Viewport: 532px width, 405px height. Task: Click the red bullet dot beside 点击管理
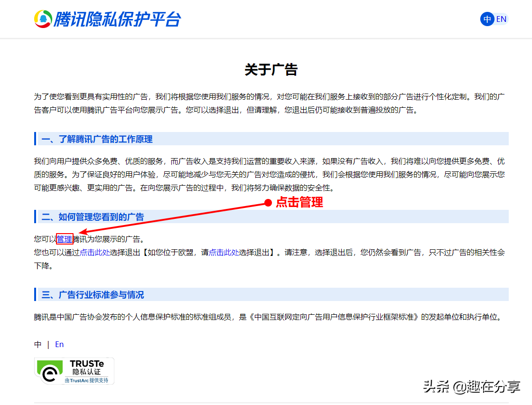pos(269,203)
